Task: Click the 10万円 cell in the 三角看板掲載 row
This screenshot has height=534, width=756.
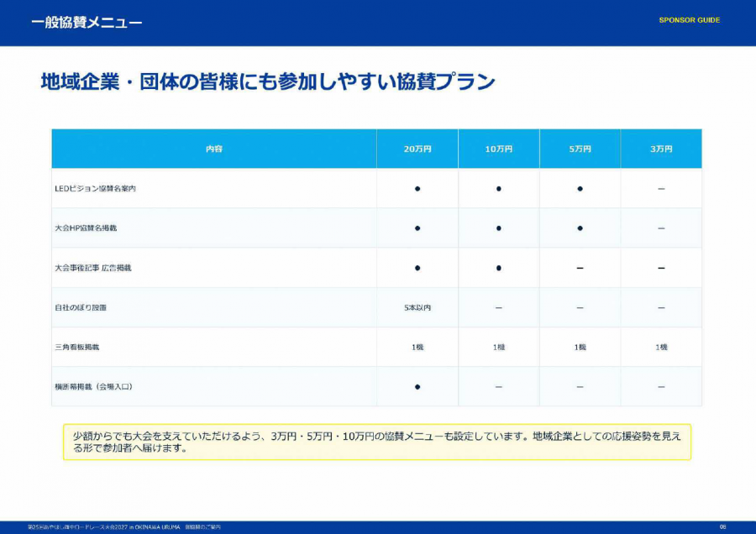Action: 498,347
